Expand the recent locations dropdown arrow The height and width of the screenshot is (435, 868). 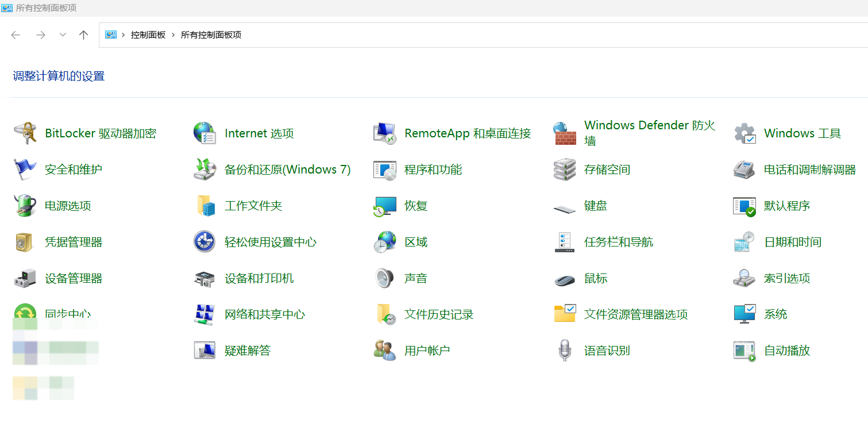click(x=63, y=35)
